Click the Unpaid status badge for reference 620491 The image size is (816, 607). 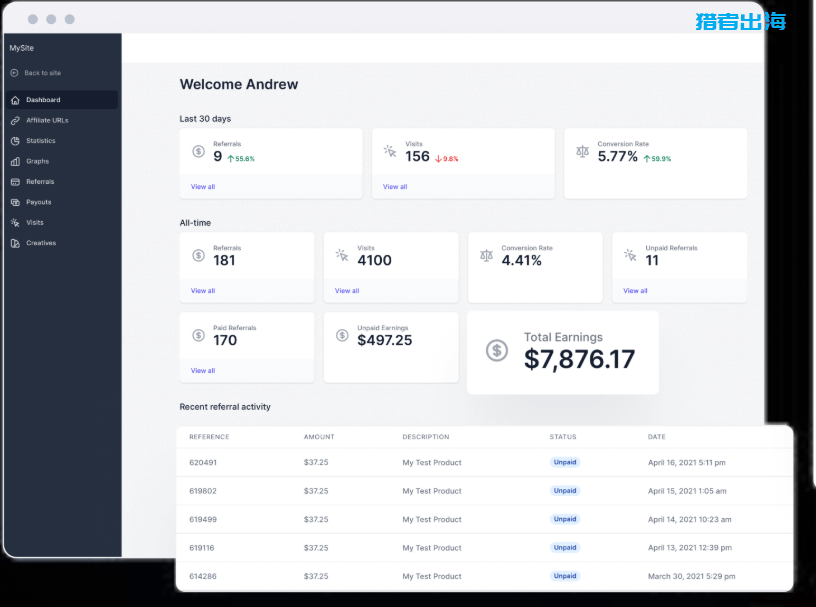pos(565,463)
